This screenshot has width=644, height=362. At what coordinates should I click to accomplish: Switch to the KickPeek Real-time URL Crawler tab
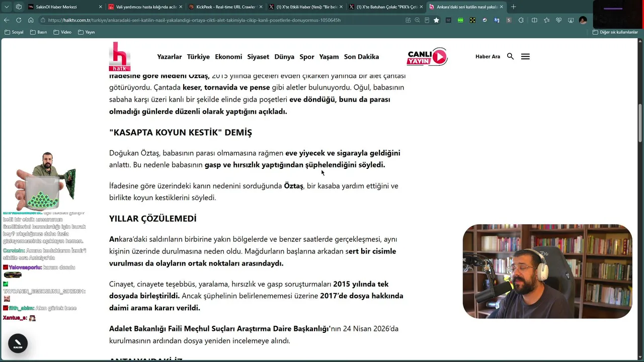coord(226,7)
